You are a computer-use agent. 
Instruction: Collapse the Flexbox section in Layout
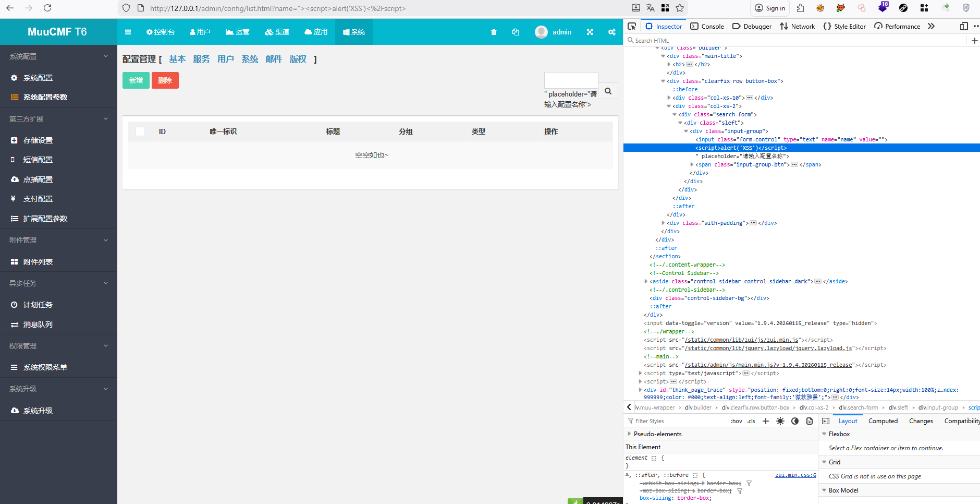[x=824, y=434]
